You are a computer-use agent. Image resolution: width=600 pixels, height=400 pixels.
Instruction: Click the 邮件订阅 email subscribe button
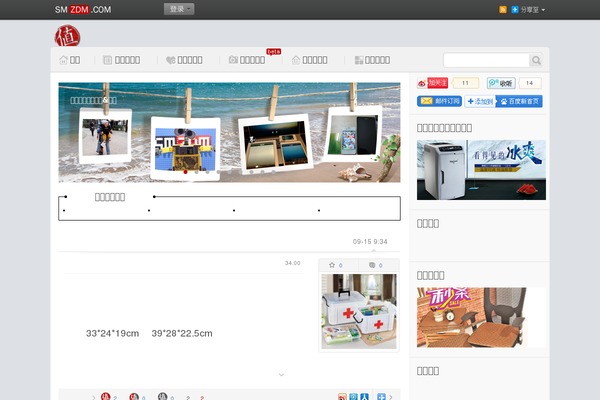click(x=439, y=101)
